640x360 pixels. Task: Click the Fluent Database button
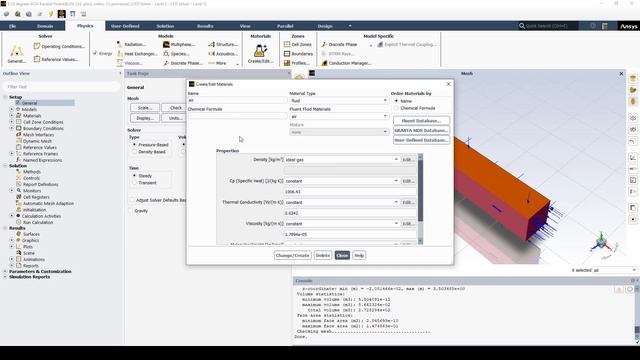coord(421,121)
